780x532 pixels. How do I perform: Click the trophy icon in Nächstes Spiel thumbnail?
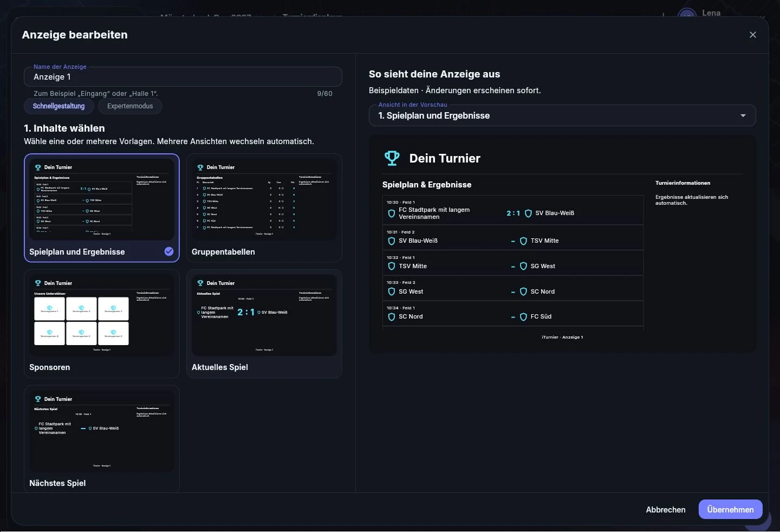[x=38, y=399]
